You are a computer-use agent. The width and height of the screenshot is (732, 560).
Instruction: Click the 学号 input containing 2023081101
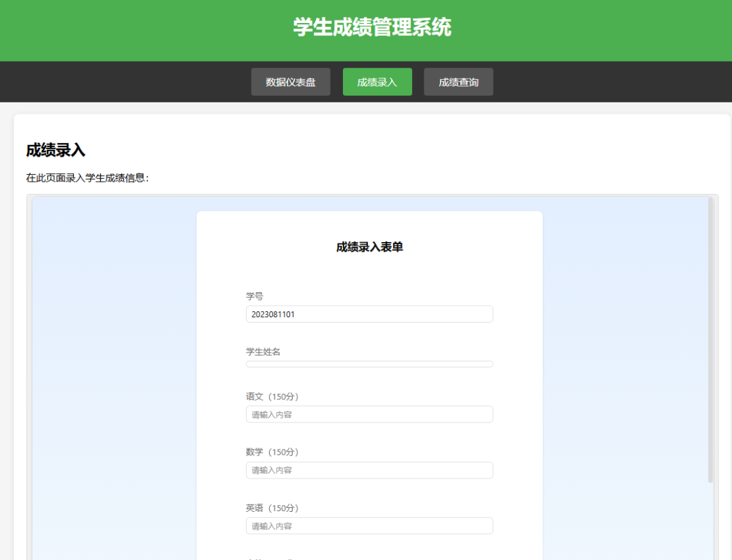[369, 314]
